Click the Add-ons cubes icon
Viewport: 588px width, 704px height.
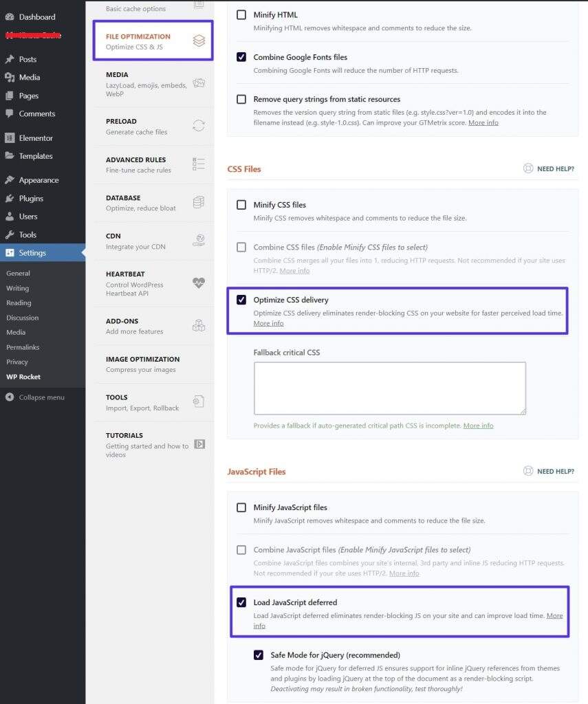click(x=199, y=325)
